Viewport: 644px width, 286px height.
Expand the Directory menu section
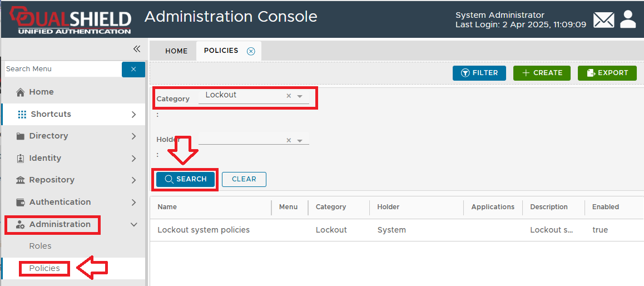point(133,136)
